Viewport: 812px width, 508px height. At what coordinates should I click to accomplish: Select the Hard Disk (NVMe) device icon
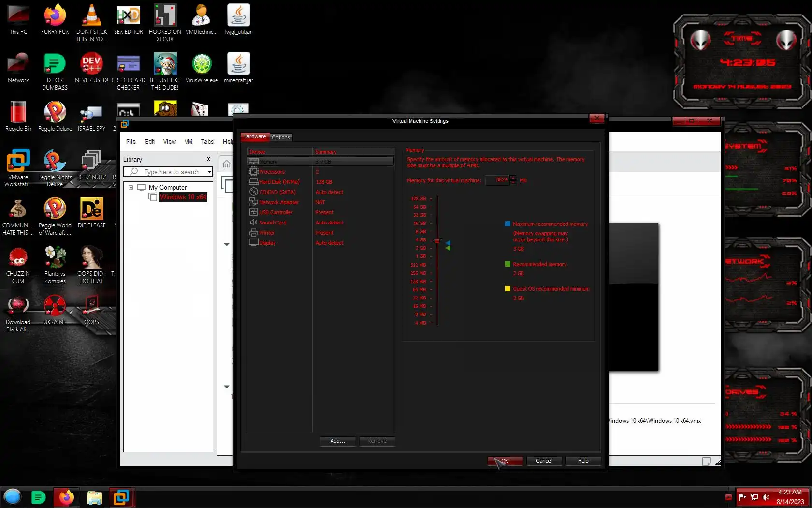click(x=253, y=181)
